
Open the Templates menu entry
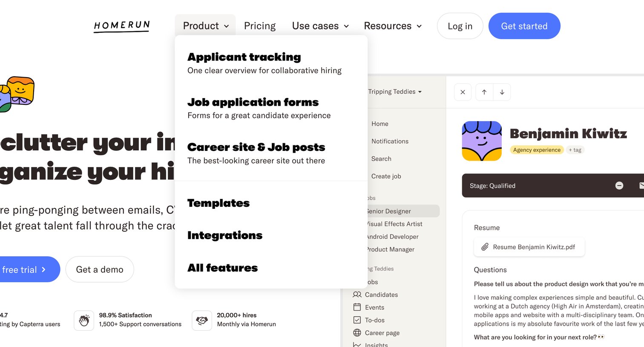click(x=218, y=203)
